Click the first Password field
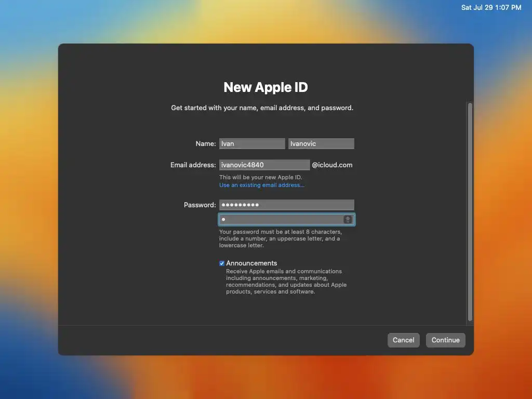This screenshot has width=532, height=399. 287,205
